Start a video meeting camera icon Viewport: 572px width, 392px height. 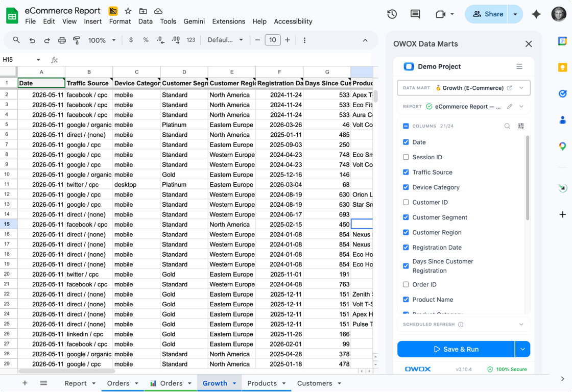coord(441,14)
